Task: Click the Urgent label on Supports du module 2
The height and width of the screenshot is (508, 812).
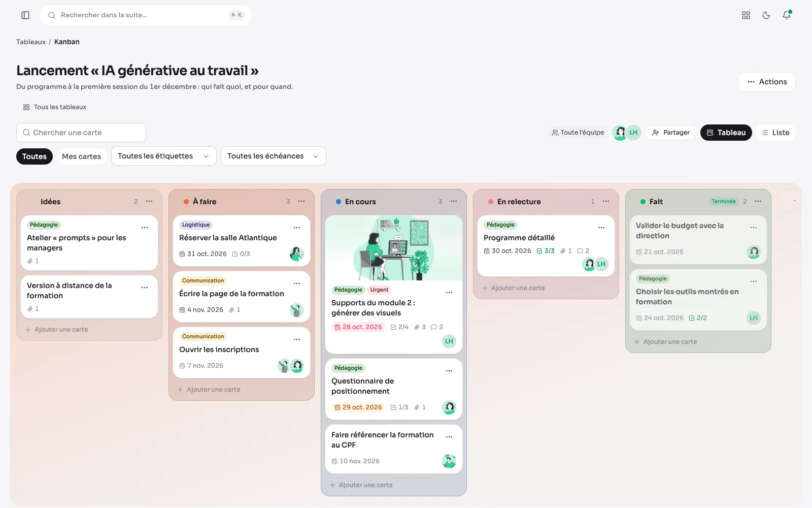Action: pos(379,290)
